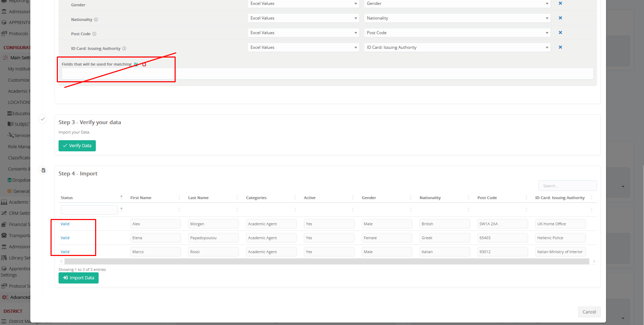The width and height of the screenshot is (644, 325).
Task: Remove the Nationality mapping row
Action: click(x=560, y=18)
